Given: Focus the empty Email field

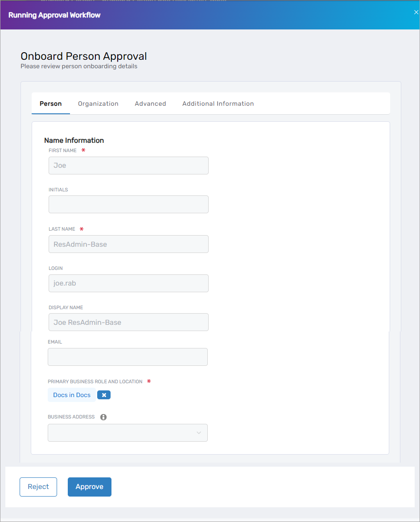Looking at the screenshot, I should [128, 357].
